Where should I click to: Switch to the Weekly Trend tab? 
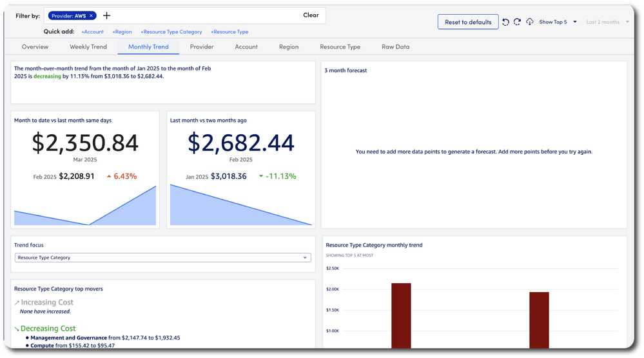coord(88,47)
